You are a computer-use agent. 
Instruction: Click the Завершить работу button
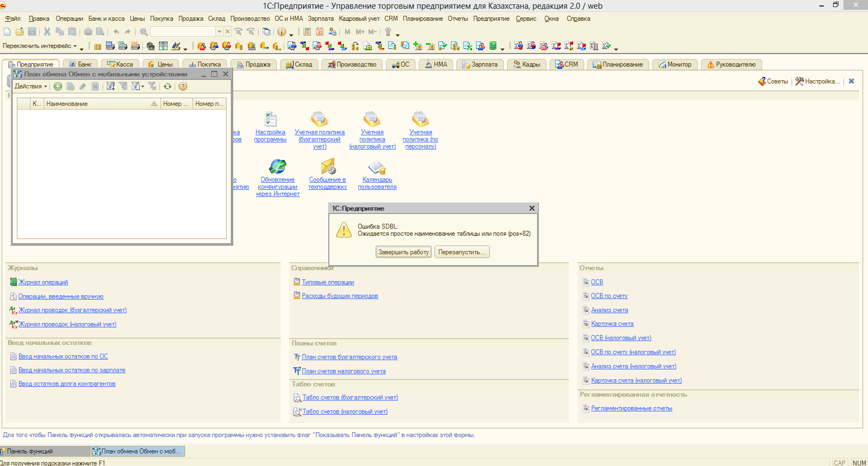coord(403,252)
